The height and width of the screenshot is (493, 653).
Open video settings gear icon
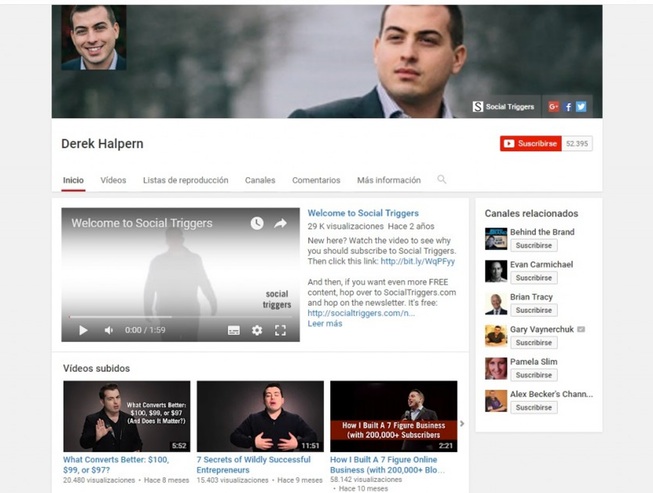[x=257, y=331]
